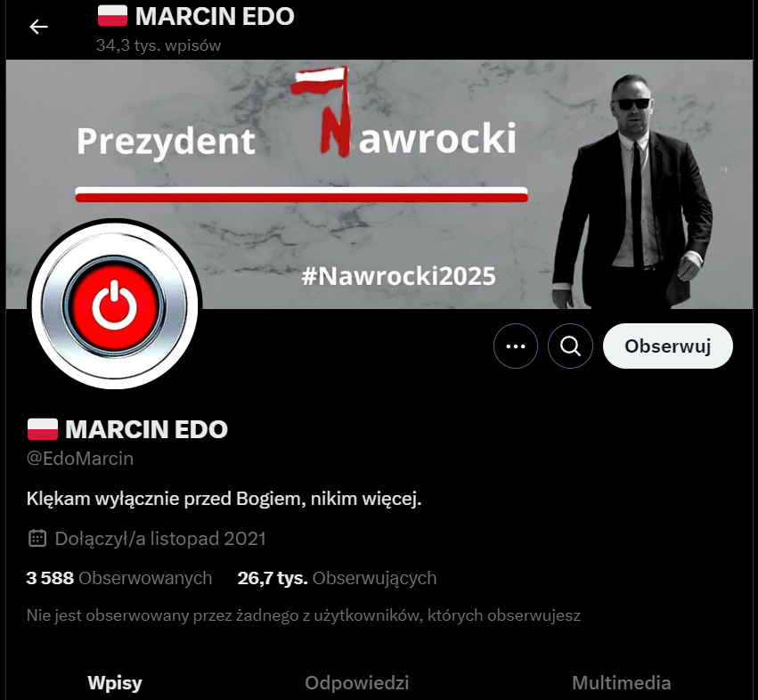Click the Obserwuj follow button
The height and width of the screenshot is (700, 758).
pyautogui.click(x=668, y=346)
